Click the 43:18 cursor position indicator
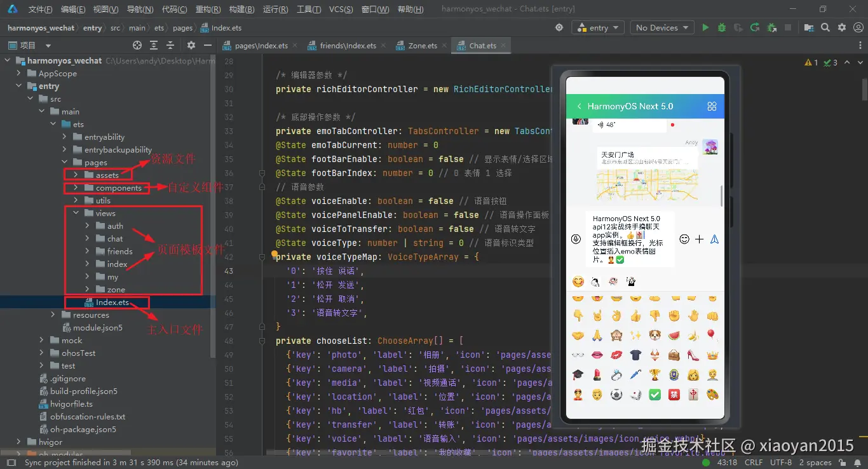 pos(727,463)
